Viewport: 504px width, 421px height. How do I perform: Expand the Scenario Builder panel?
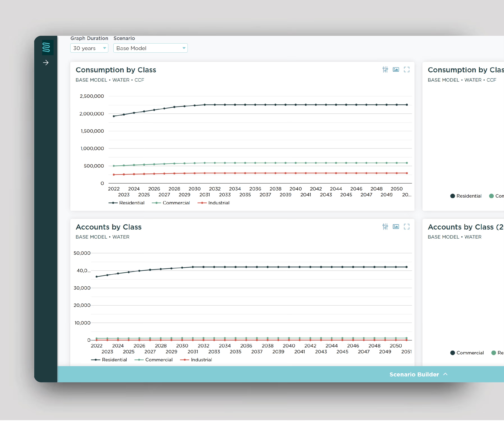[418, 374]
